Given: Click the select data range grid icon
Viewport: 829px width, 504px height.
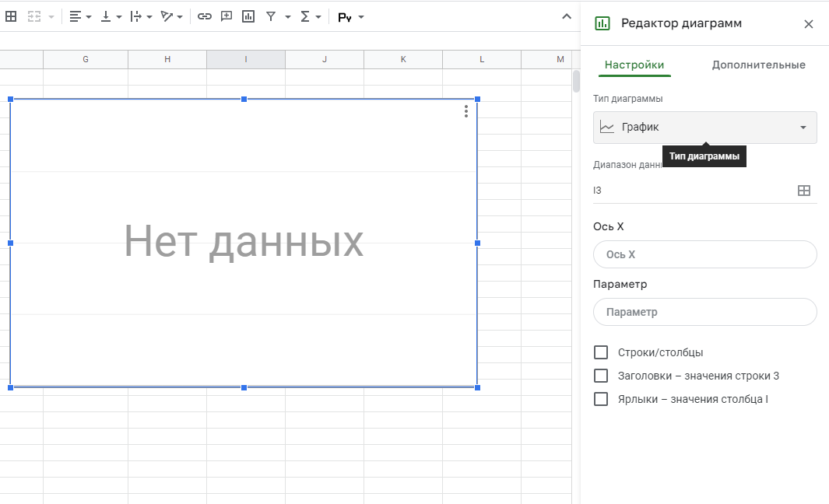Looking at the screenshot, I should coord(804,191).
